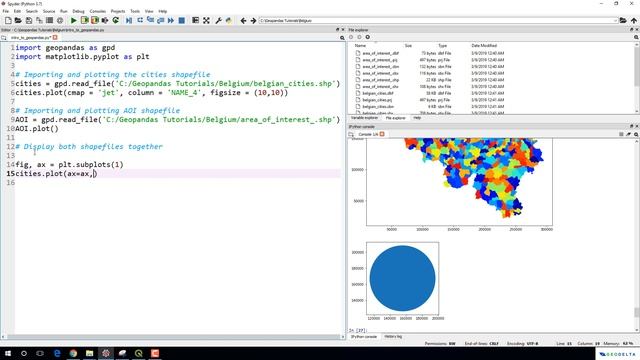This screenshot has height=360, width=640.
Task: Click the Save all files icon
Action: (39, 20)
